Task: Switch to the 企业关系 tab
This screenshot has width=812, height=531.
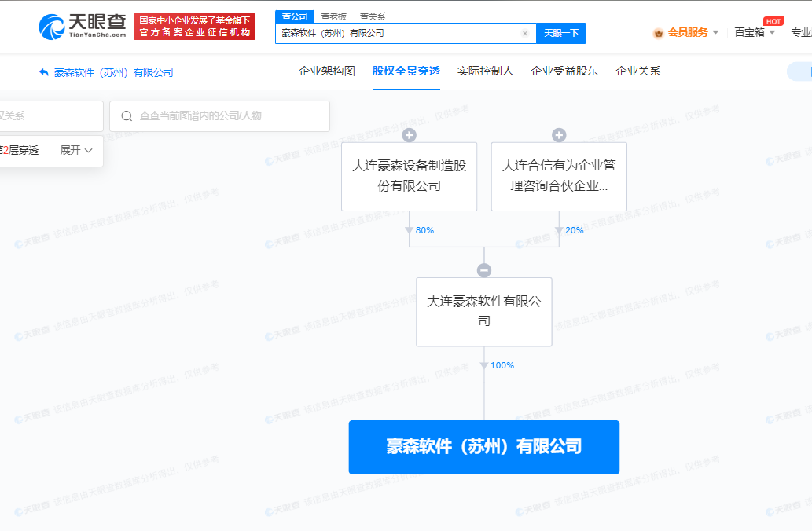Action: click(x=638, y=71)
